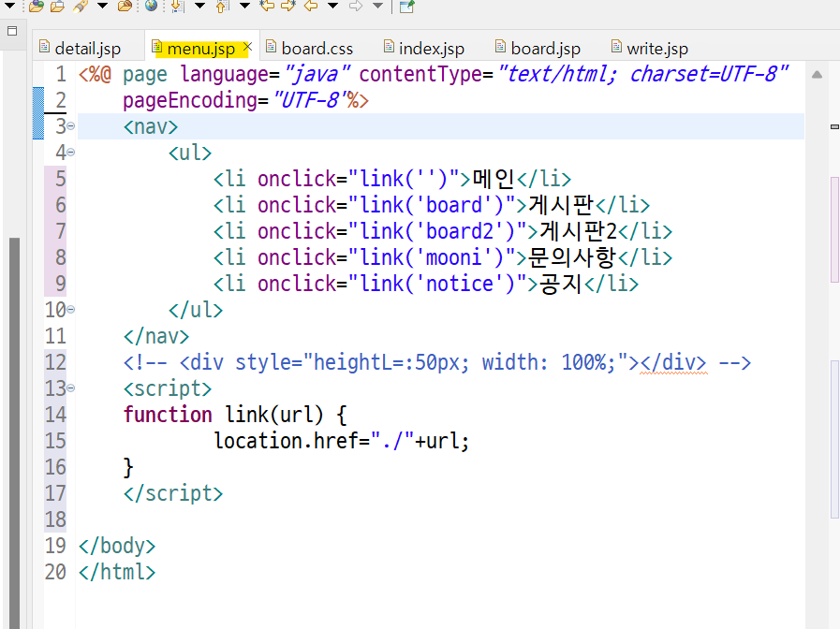Click the board.jsp file icon
The image size is (840, 629).
[x=500, y=47]
